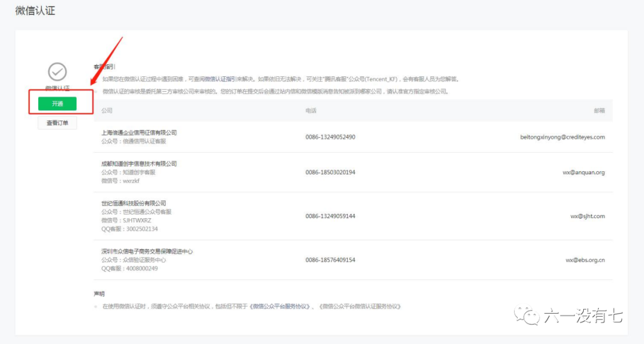Click the 声明 section heading
The width and height of the screenshot is (644, 344).
pos(99,294)
